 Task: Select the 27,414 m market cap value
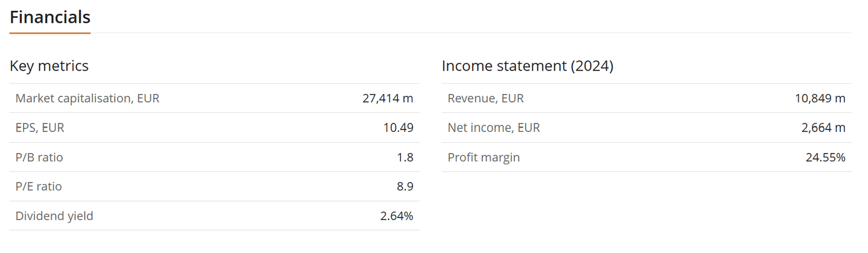388,98
